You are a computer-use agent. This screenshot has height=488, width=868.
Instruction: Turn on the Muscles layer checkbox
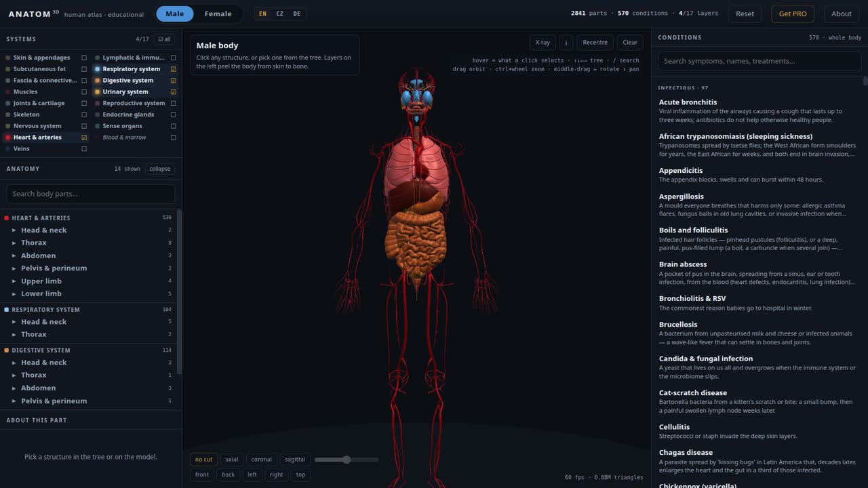84,92
